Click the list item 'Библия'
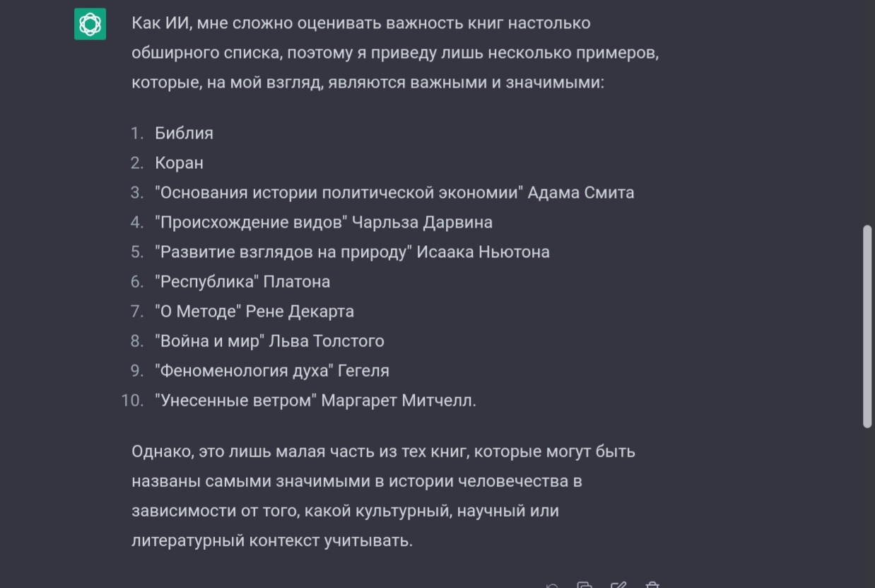 (184, 133)
